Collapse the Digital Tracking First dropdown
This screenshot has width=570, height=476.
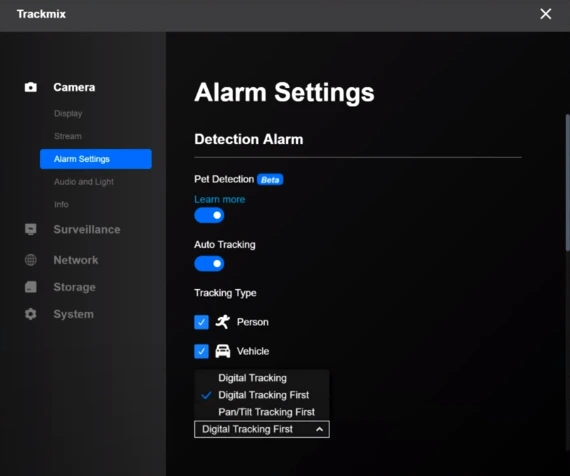click(262, 429)
